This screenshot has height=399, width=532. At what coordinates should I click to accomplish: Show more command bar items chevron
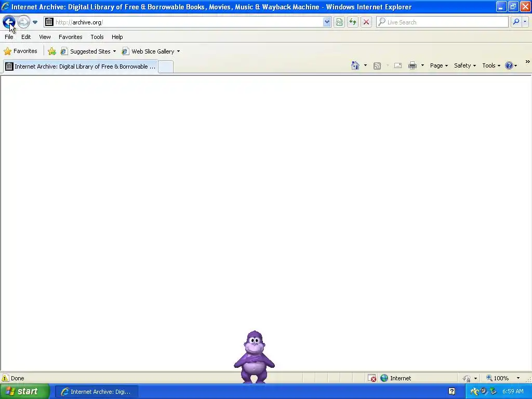pos(528,61)
